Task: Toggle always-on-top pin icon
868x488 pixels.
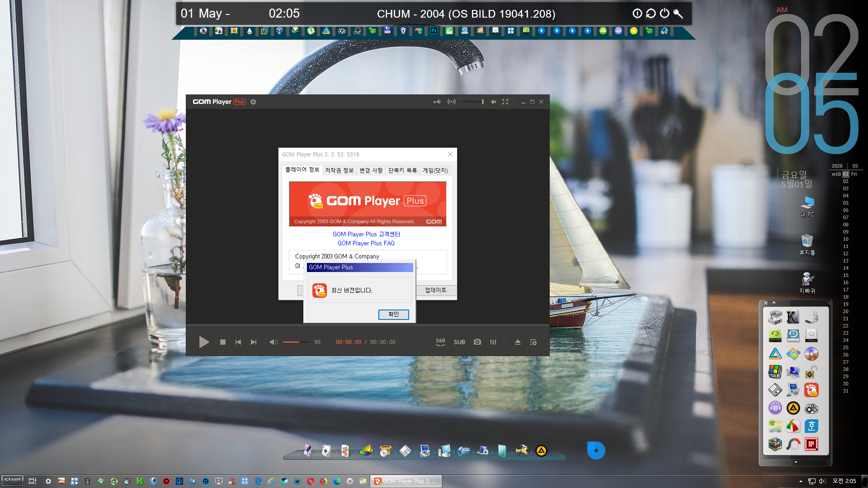Action: coord(493,102)
